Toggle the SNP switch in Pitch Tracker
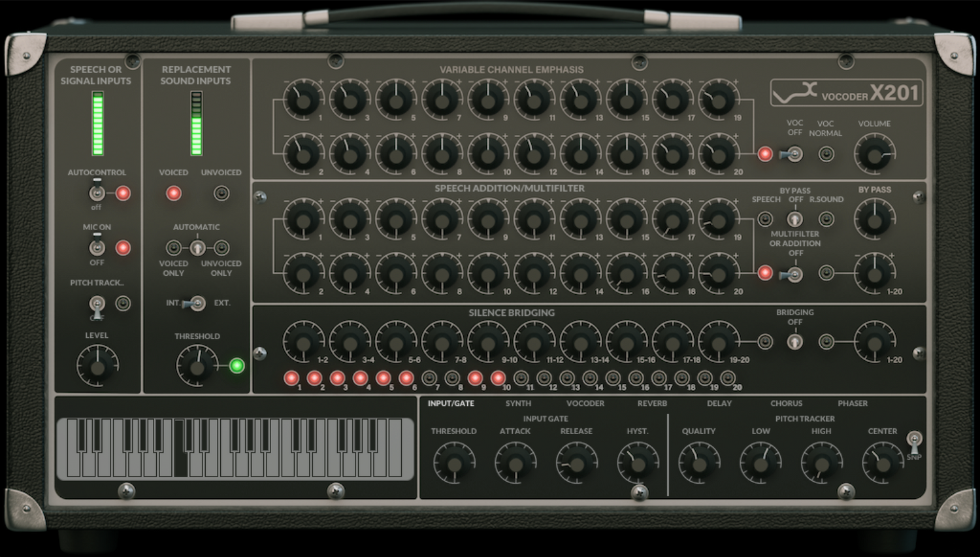980x557 pixels. [914, 441]
